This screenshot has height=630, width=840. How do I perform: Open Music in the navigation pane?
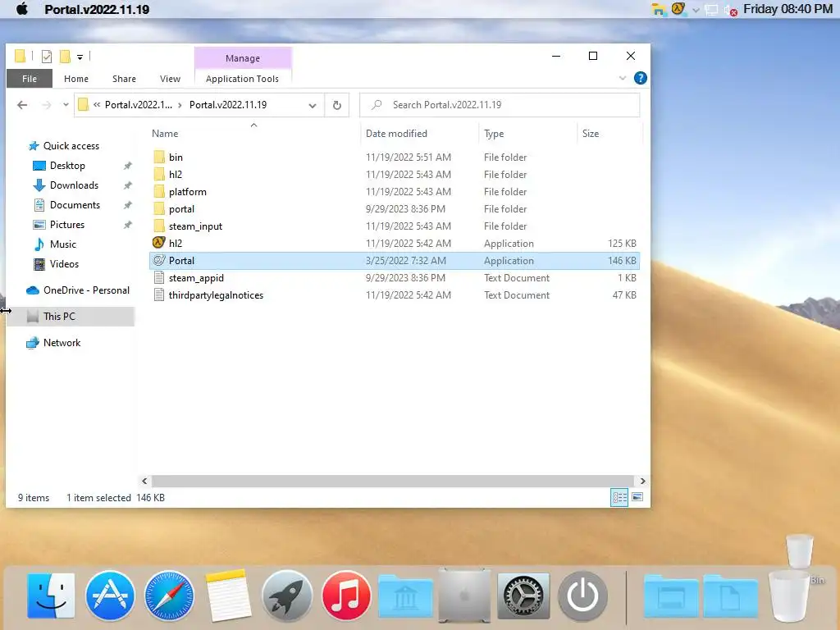62,244
